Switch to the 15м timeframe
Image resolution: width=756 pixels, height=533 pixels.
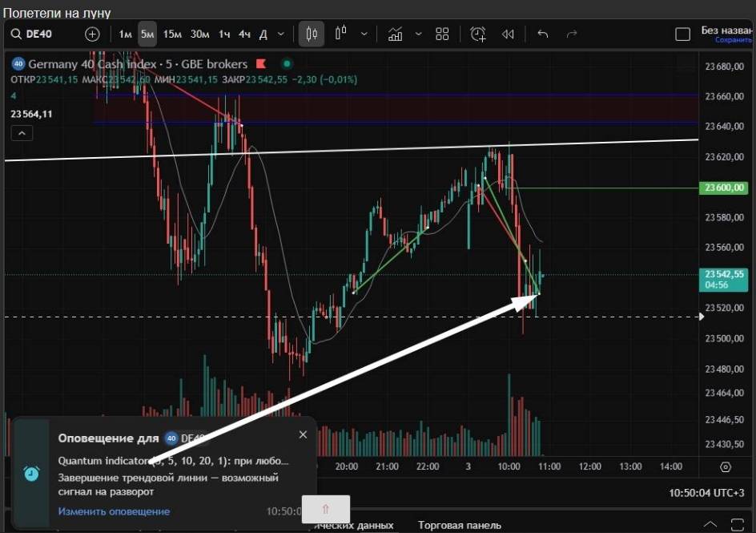(x=171, y=34)
